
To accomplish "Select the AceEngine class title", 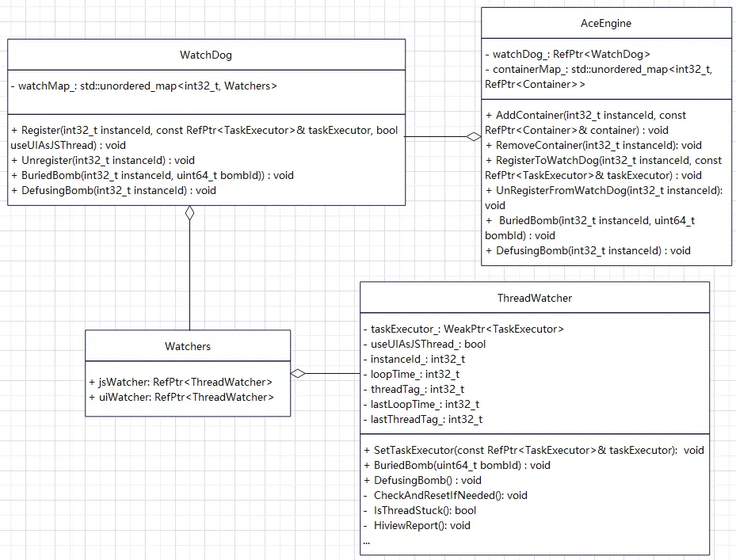I will pyautogui.click(x=606, y=23).
